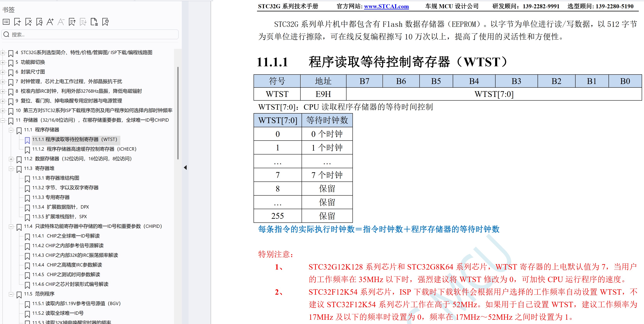
Task: Select bookmark 11.3.3 专用寄存器
Action: tap(51, 197)
